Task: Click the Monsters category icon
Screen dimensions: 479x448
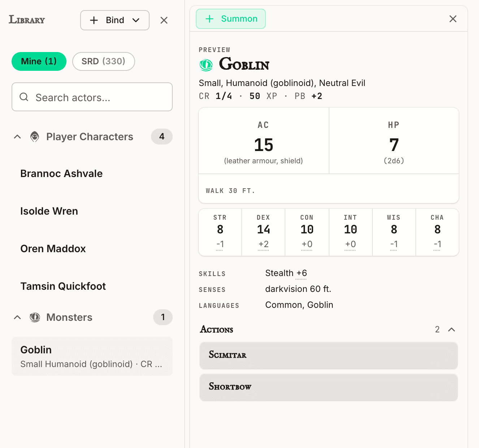Action: pos(35,317)
